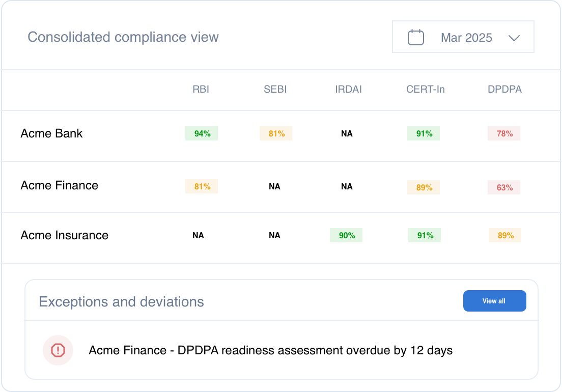Click the calendar icon in date picker
Viewport: 562px width, 392px height.
(416, 38)
